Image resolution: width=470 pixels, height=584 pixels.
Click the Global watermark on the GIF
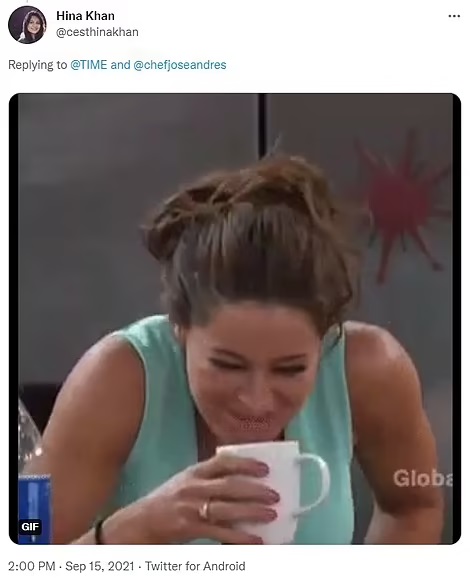423,478
